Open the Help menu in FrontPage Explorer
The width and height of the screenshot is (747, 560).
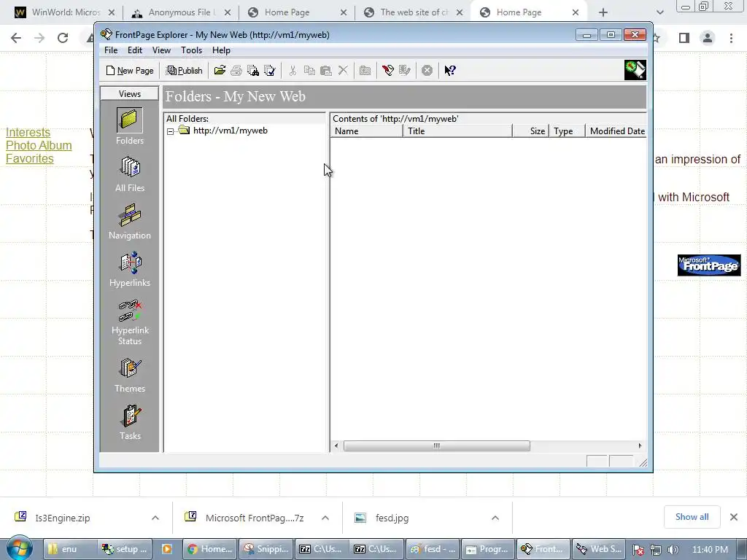pyautogui.click(x=221, y=50)
